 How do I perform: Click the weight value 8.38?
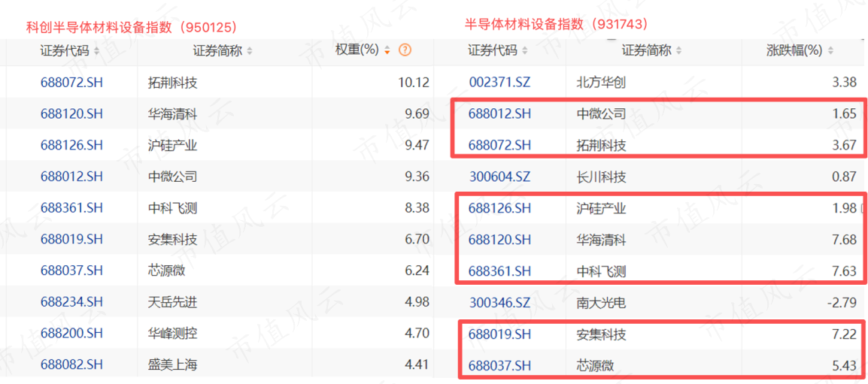pyautogui.click(x=417, y=208)
